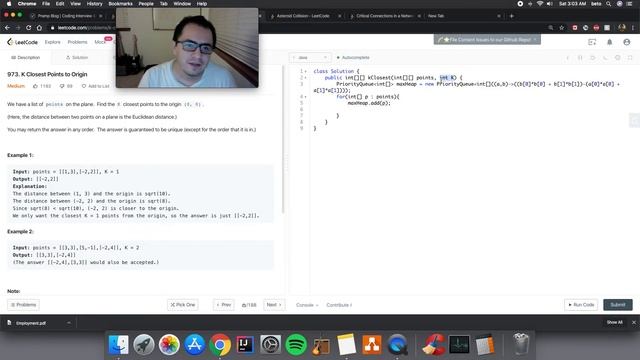Open Trash from the dock

click(x=521, y=344)
